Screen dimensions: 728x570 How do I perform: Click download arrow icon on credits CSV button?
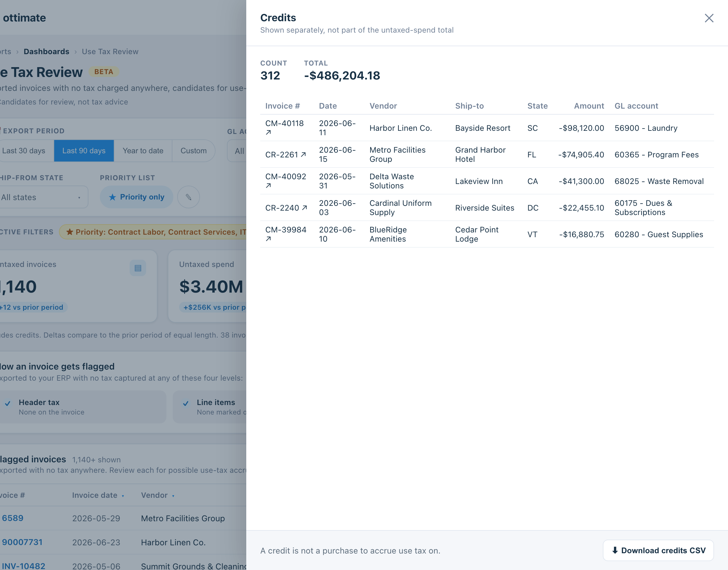[x=615, y=550]
